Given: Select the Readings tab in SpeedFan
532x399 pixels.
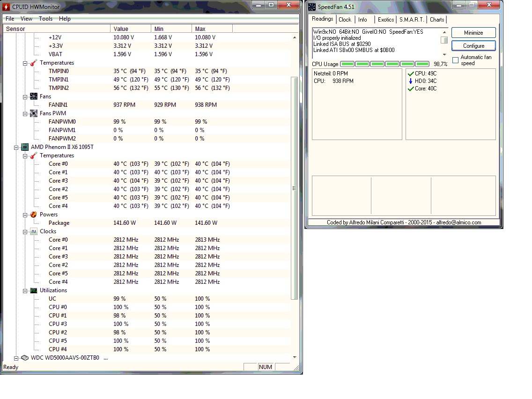Looking at the screenshot, I should (x=322, y=19).
